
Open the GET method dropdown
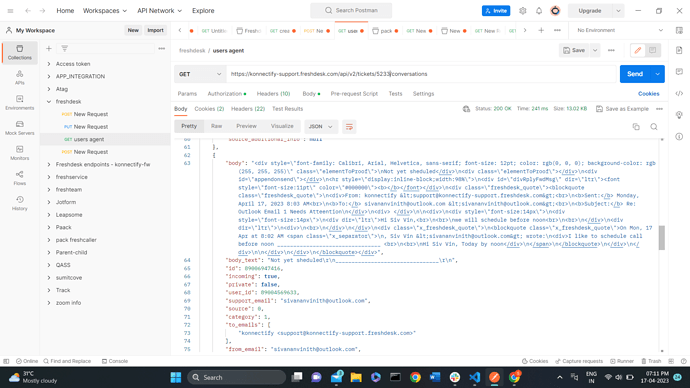tap(200, 74)
